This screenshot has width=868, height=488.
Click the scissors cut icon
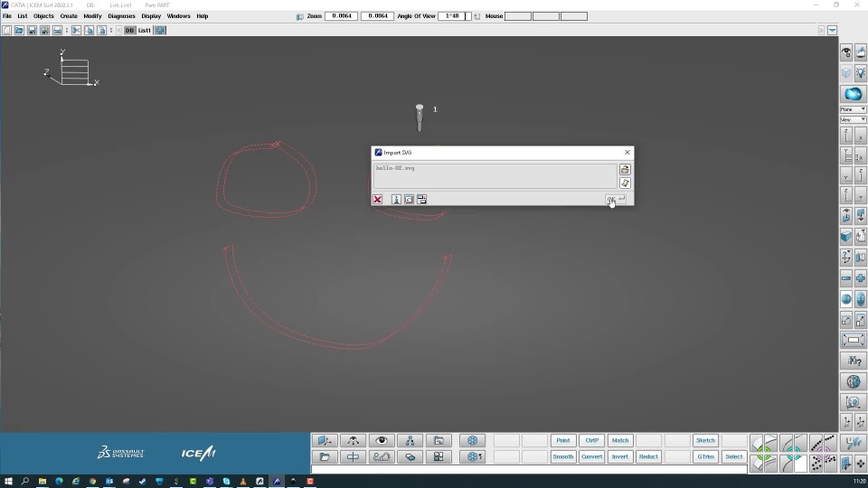pyautogui.click(x=76, y=31)
